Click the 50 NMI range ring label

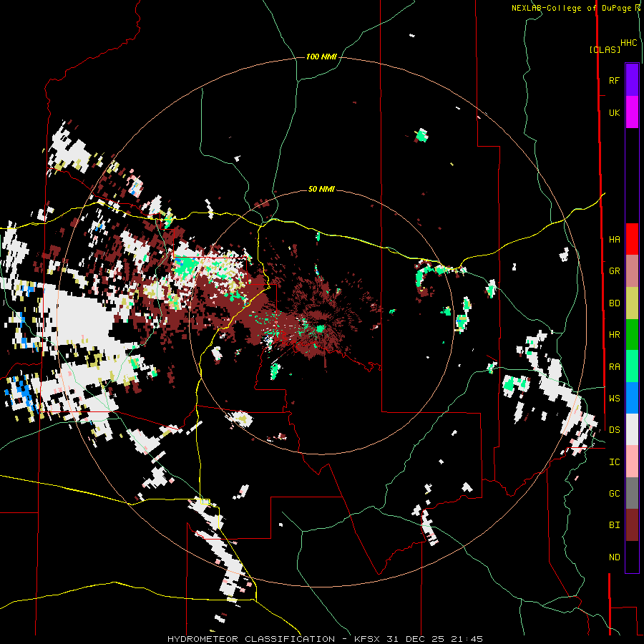click(321, 189)
